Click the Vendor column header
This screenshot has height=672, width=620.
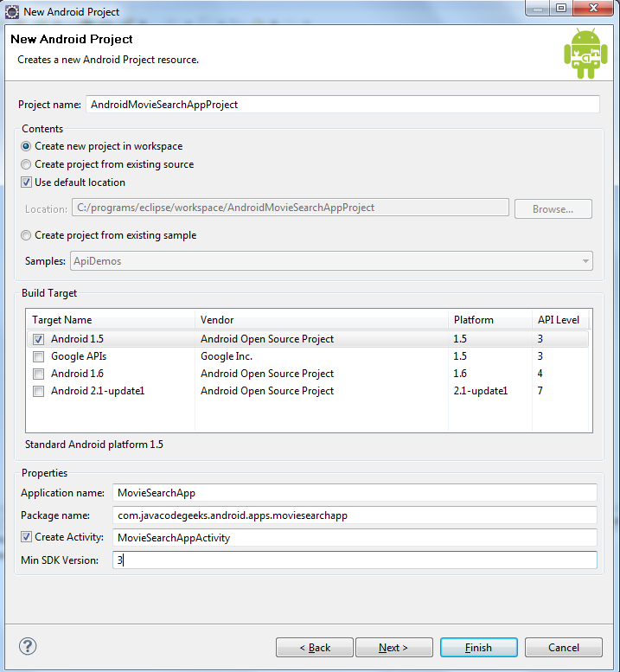tap(322, 320)
